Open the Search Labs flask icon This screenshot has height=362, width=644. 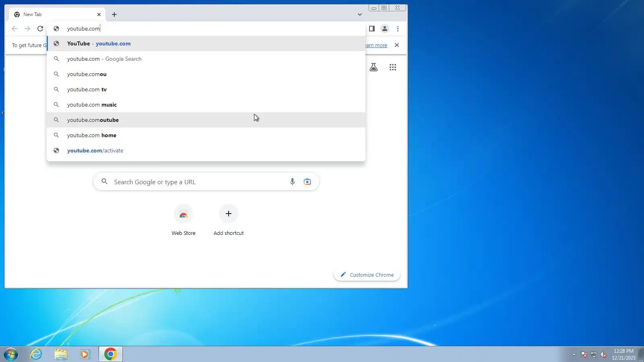point(374,67)
